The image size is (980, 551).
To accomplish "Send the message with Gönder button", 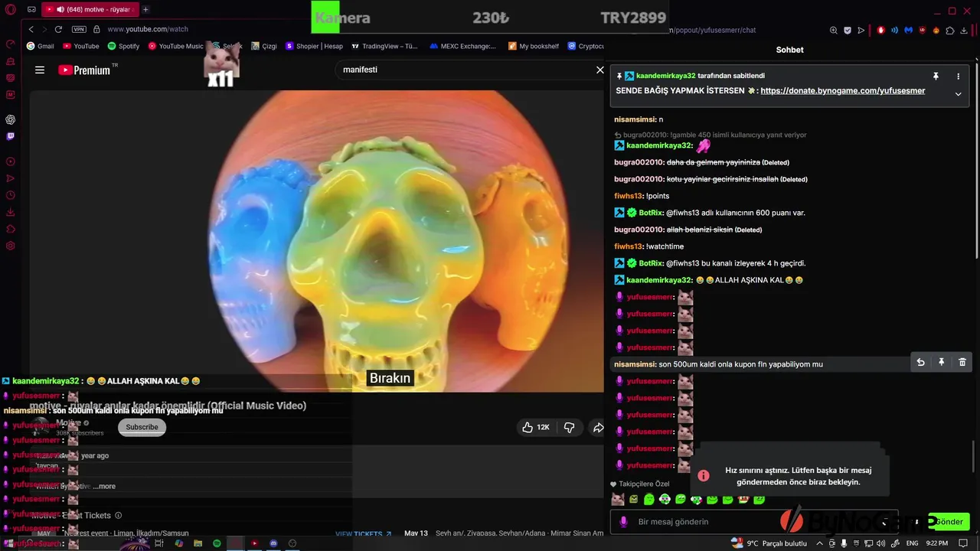I will 949,521.
